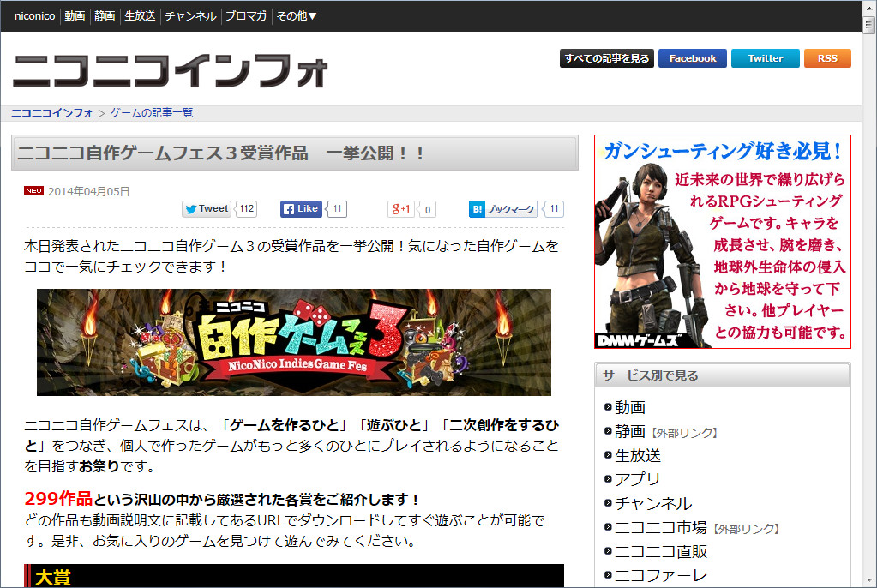
Task: Click the Google +1 count 0
Action: (x=427, y=210)
